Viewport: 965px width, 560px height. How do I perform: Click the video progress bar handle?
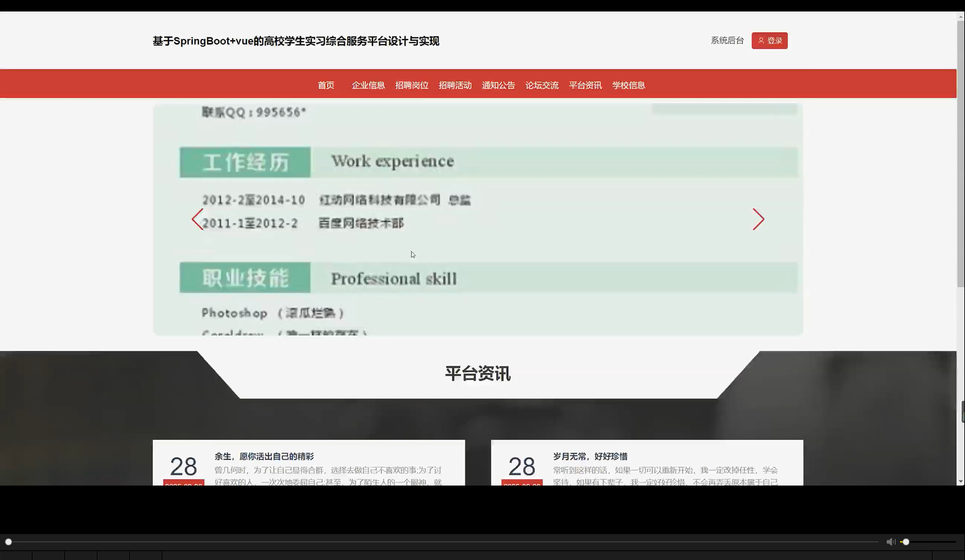click(x=8, y=542)
